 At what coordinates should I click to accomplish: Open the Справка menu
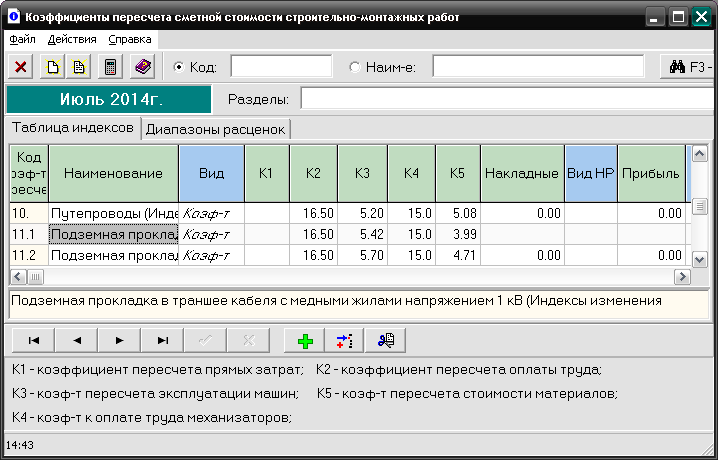click(130, 39)
